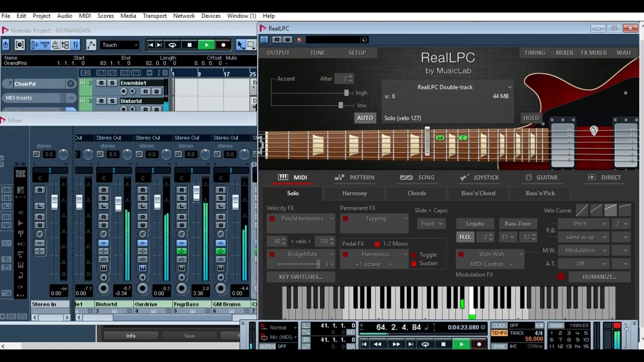The height and width of the screenshot is (362, 644).
Task: Toggle the Legato button
Action: 475,224
